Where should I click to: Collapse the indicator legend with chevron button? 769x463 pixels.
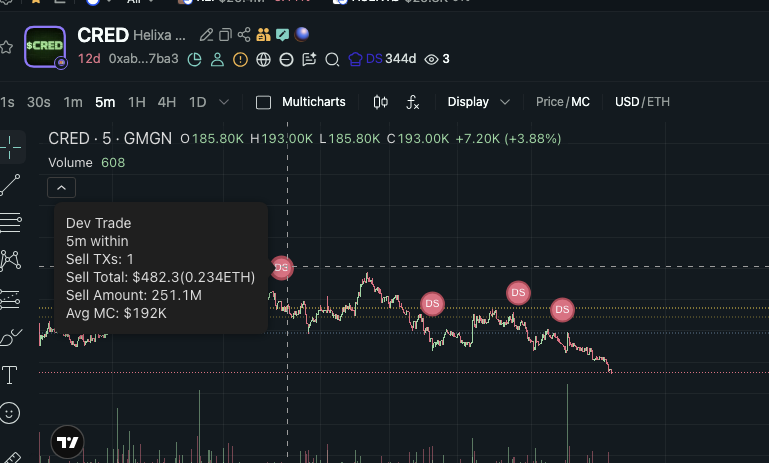click(x=61, y=187)
